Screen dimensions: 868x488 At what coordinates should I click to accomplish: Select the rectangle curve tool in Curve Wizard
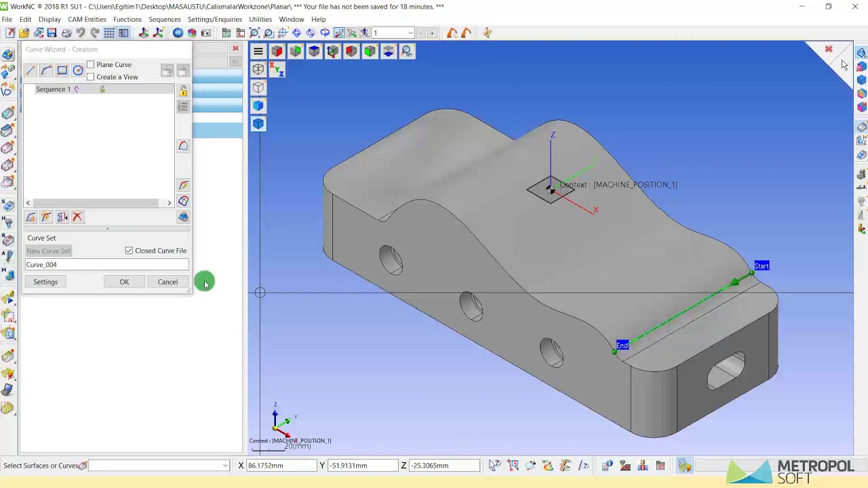[x=62, y=70]
